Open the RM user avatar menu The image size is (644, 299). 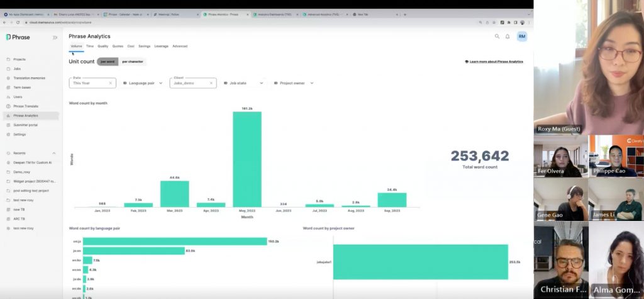pos(521,37)
